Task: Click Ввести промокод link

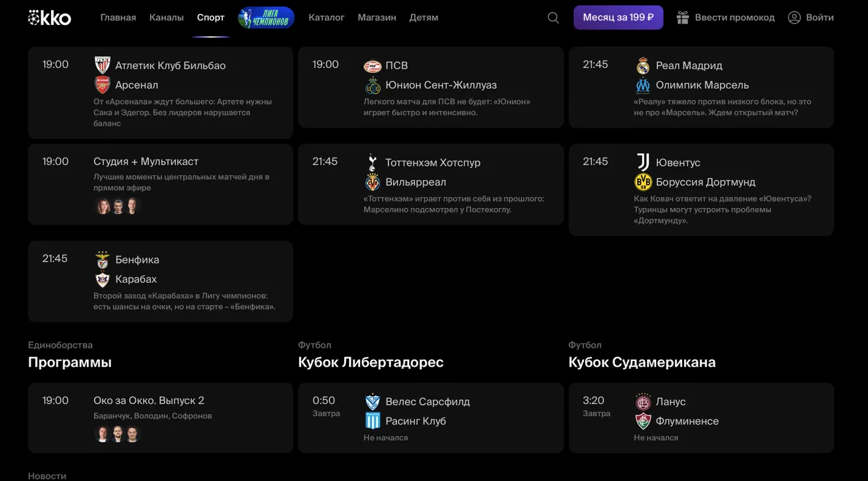Action: click(x=735, y=17)
